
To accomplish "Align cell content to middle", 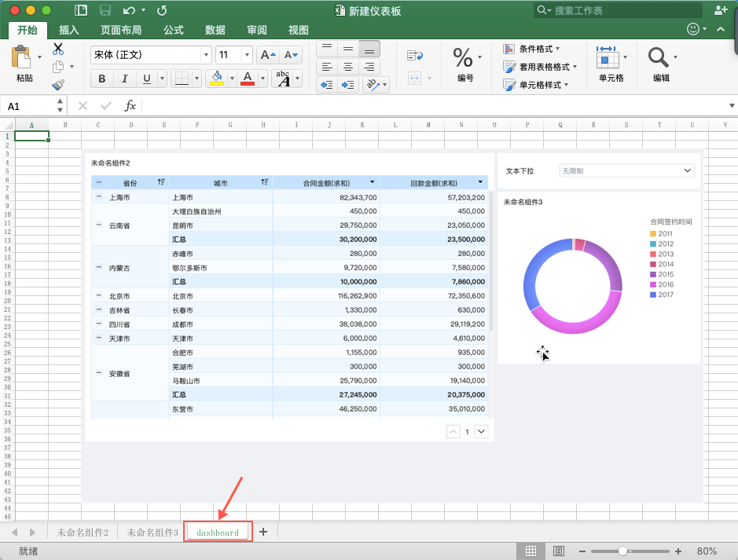I will pyautogui.click(x=348, y=49).
